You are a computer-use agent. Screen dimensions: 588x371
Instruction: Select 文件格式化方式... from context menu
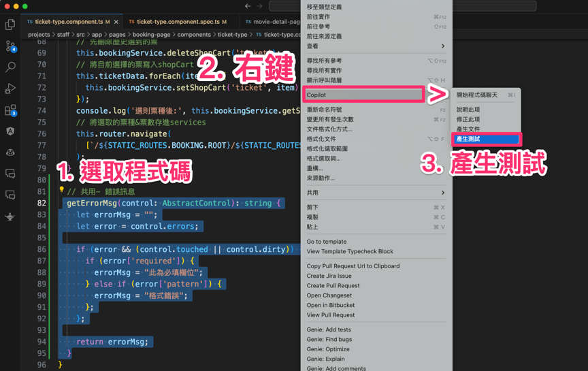(x=376, y=129)
